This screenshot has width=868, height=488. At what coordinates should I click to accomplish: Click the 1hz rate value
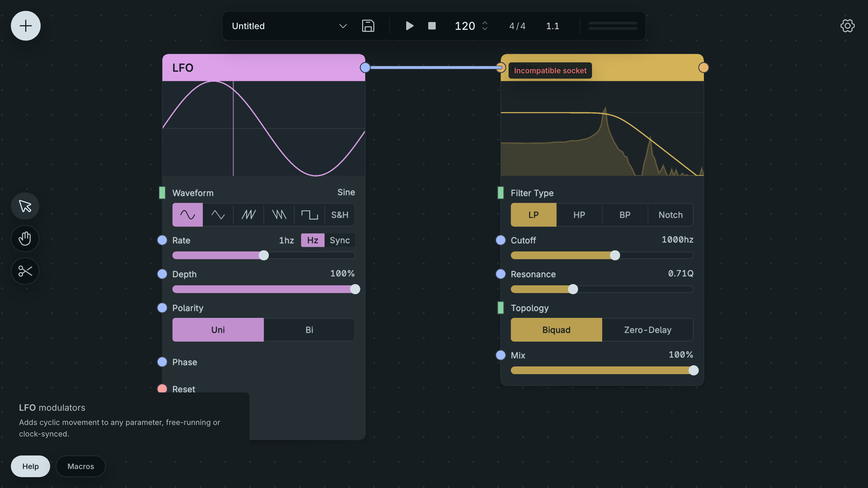pyautogui.click(x=286, y=240)
